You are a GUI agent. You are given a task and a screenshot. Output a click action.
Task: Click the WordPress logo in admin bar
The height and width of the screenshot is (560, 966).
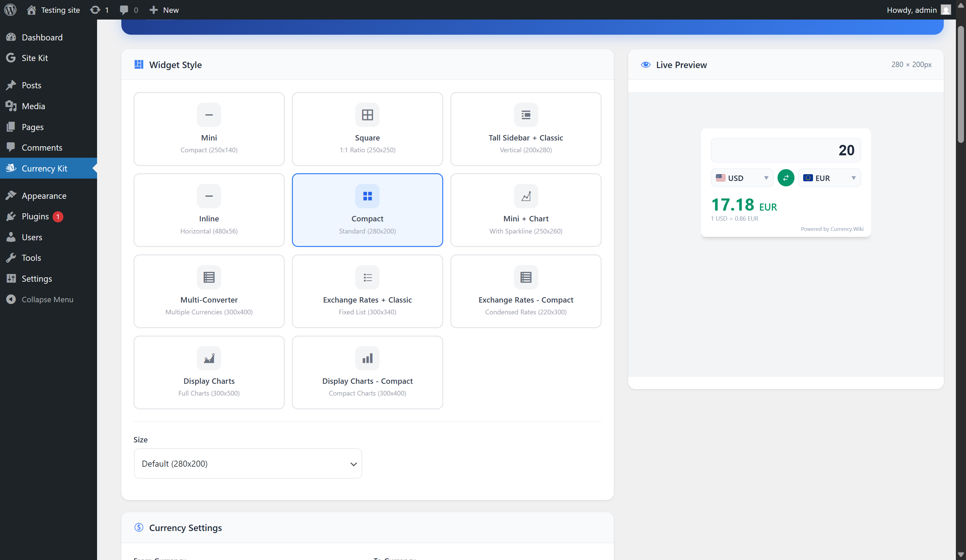pyautogui.click(x=10, y=10)
